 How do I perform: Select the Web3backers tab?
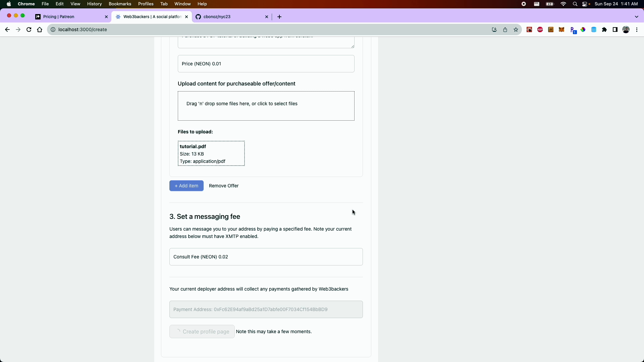pos(152,17)
